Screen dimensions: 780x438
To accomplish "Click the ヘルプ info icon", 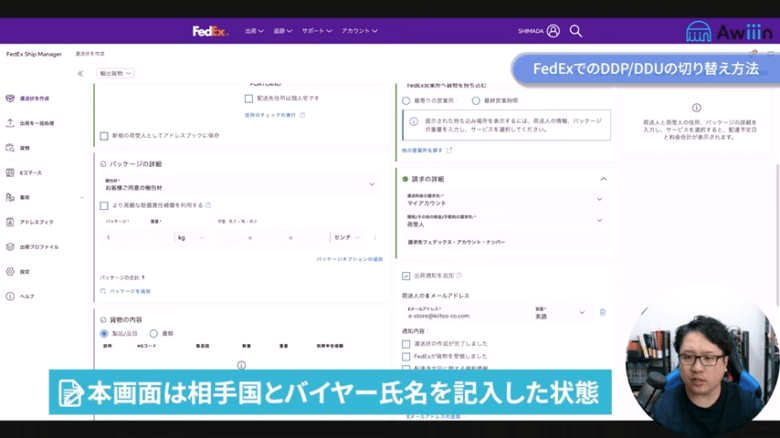I will click(10, 296).
